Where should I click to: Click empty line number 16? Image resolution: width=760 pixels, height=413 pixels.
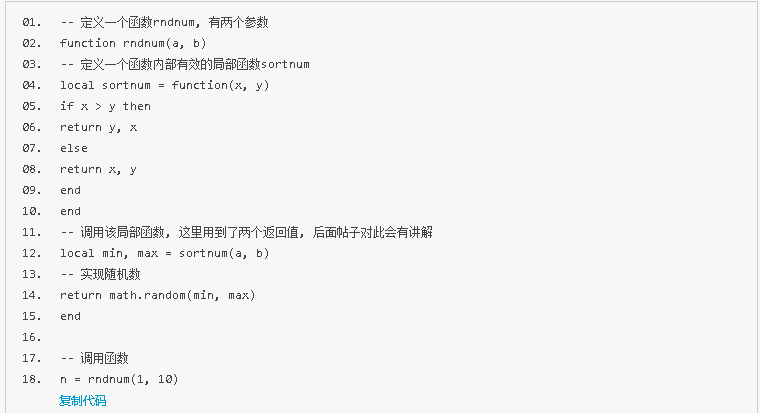pos(32,337)
